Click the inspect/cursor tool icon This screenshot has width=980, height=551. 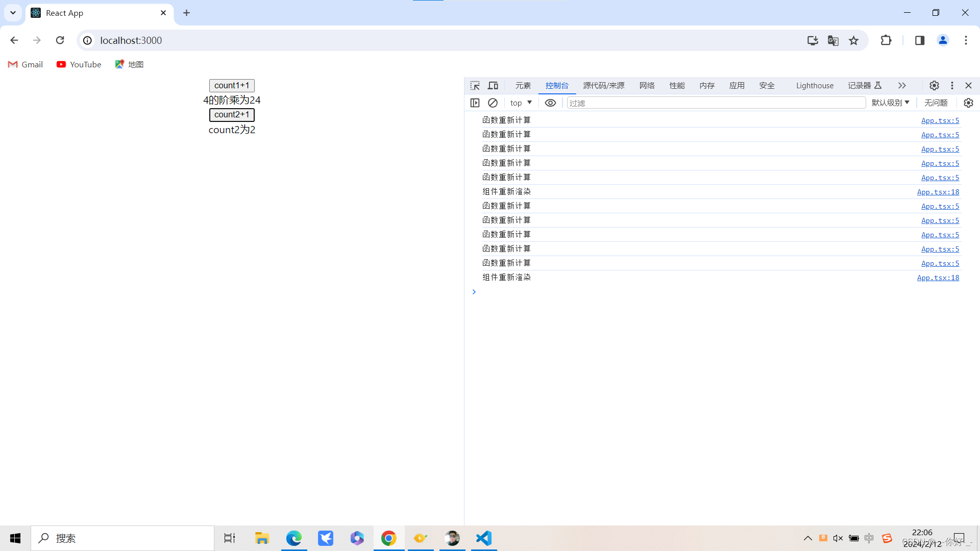pos(475,85)
